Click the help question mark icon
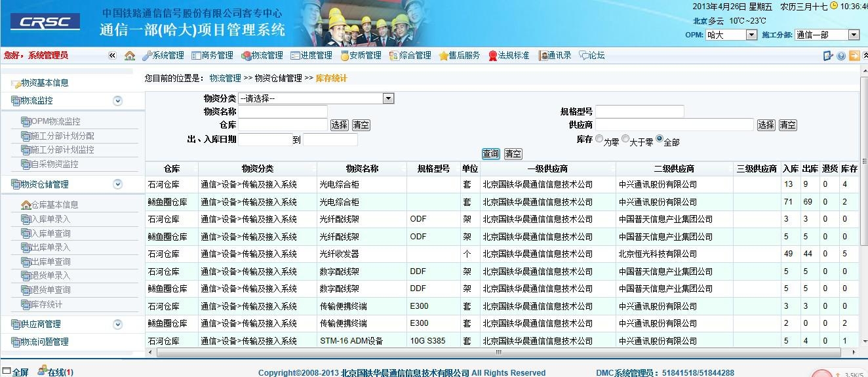Image resolution: width=868 pixels, height=377 pixels. pyautogui.click(x=841, y=56)
